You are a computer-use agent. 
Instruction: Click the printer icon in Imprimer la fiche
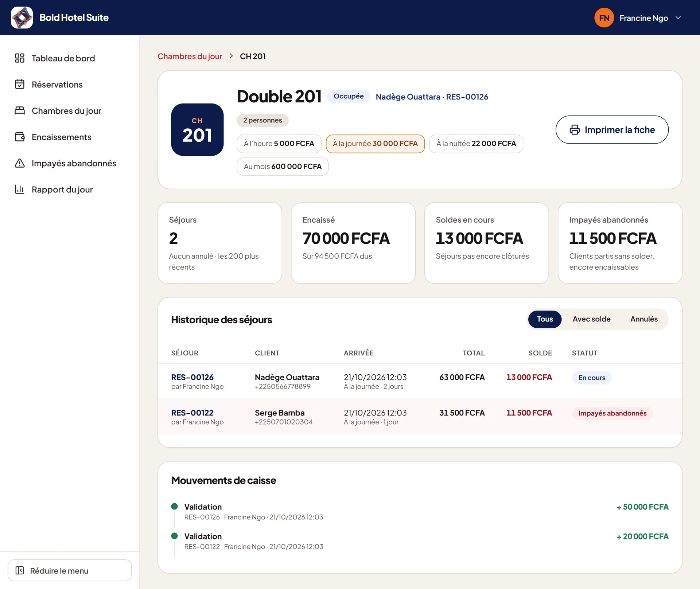(x=575, y=130)
